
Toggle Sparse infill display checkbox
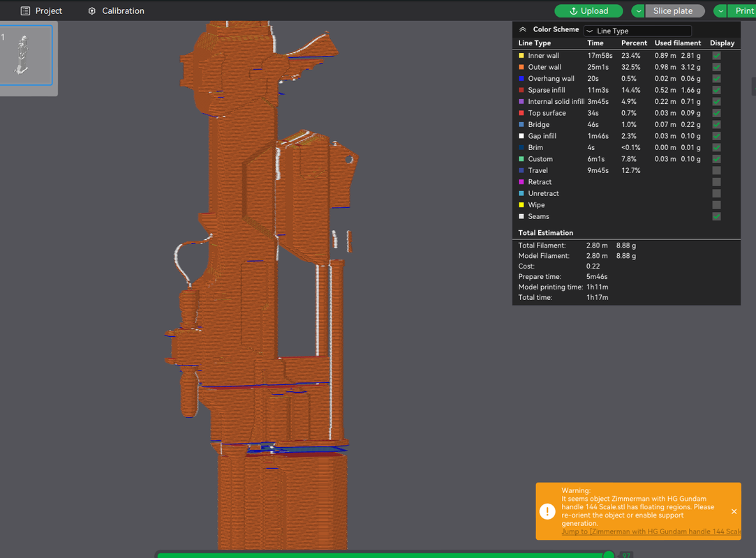716,90
